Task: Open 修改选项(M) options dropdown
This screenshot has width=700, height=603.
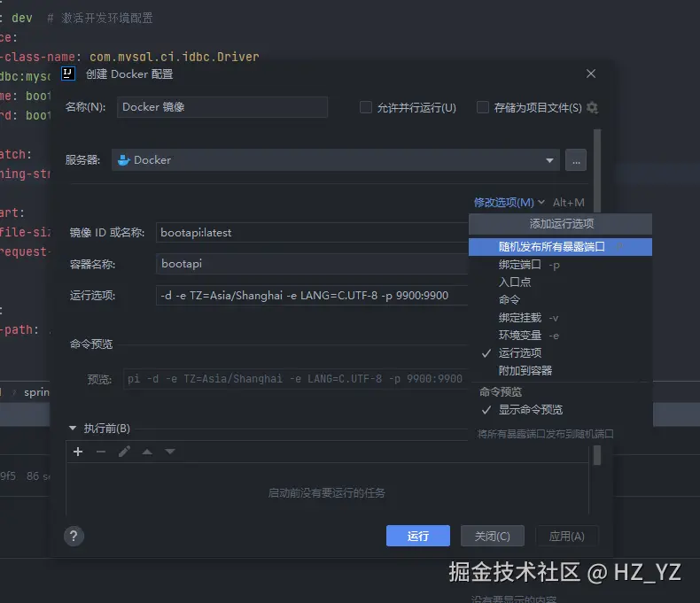Action: [x=509, y=203]
